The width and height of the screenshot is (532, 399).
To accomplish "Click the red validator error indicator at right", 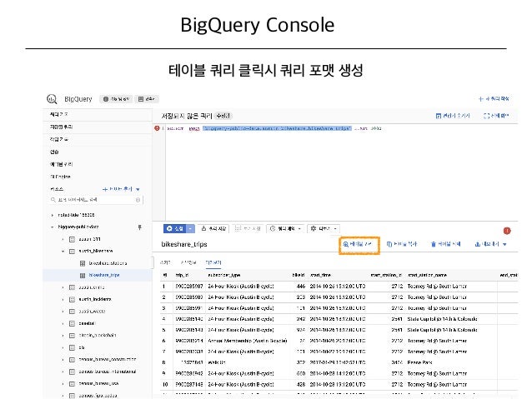I will [x=507, y=231].
